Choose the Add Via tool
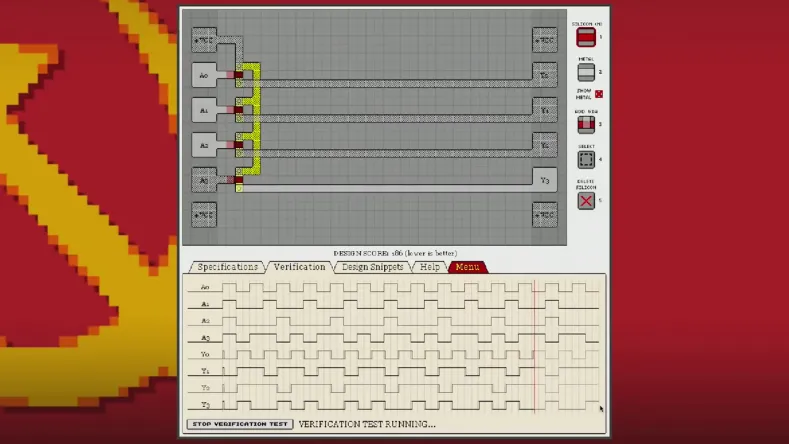The width and height of the screenshot is (789, 444). coord(586,125)
